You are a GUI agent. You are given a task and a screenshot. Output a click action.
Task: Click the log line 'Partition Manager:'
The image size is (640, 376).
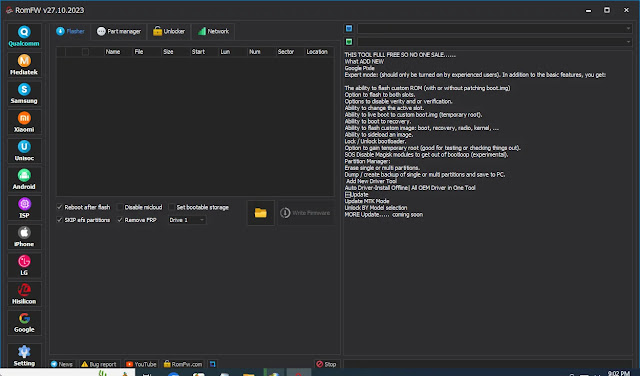[367, 161]
